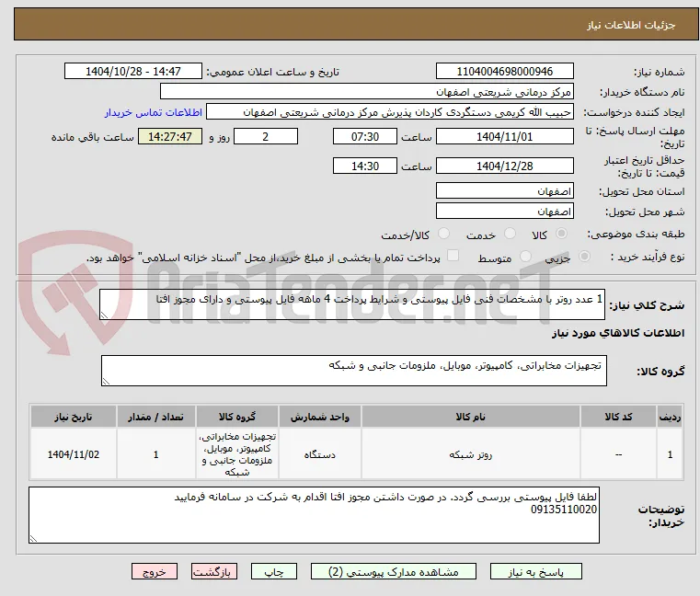The image size is (700, 596).
Task: Click the کد کالا column header
Action: pyautogui.click(x=618, y=417)
